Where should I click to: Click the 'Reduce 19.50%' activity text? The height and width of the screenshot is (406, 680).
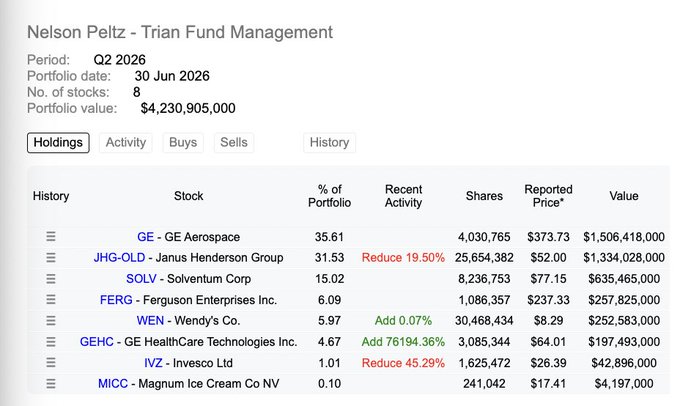click(x=403, y=258)
